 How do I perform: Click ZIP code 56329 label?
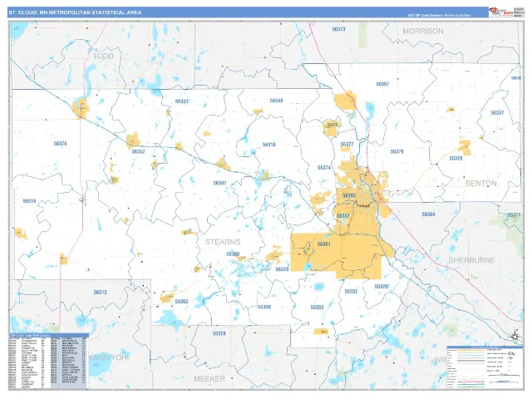(x=456, y=159)
